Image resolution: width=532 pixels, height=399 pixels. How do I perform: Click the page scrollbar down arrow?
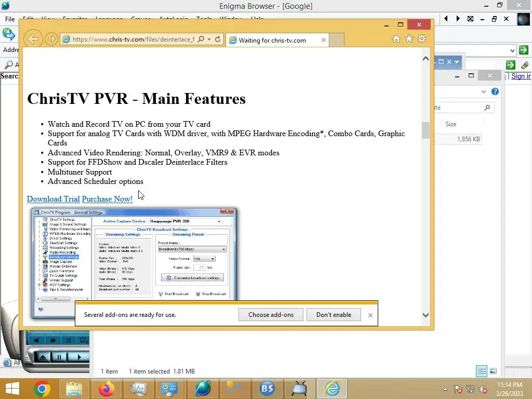pyautogui.click(x=425, y=315)
